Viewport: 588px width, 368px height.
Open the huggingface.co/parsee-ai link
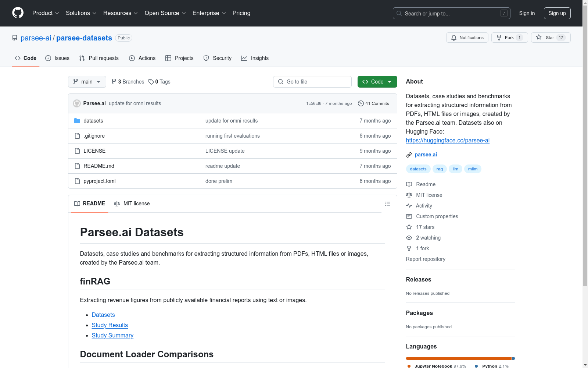pyautogui.click(x=448, y=140)
